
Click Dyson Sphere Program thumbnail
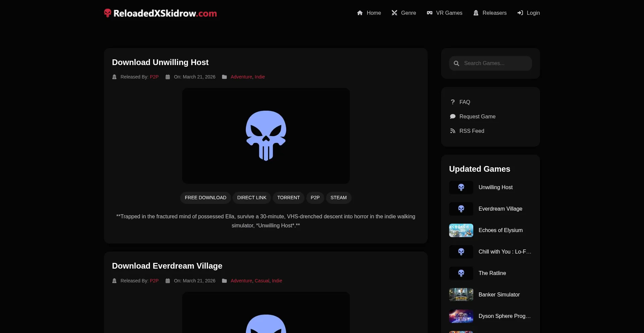point(461,316)
